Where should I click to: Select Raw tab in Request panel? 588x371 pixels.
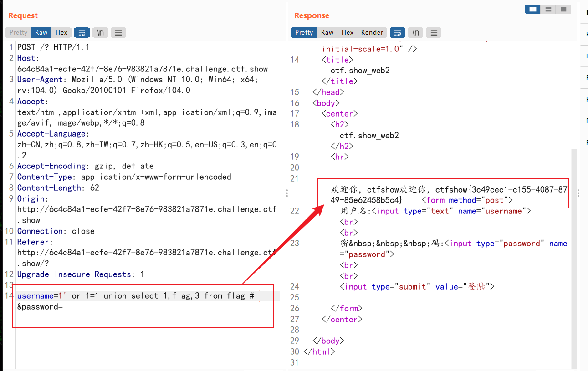point(41,32)
